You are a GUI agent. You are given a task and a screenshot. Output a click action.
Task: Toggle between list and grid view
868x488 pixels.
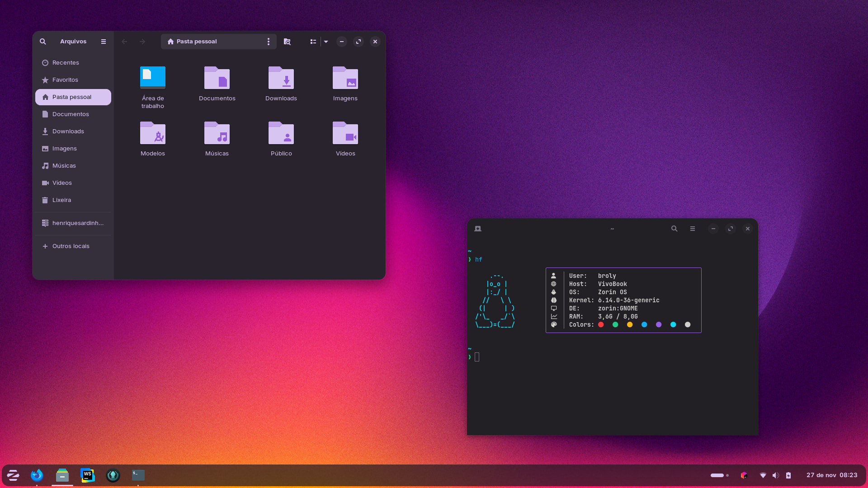coord(313,42)
